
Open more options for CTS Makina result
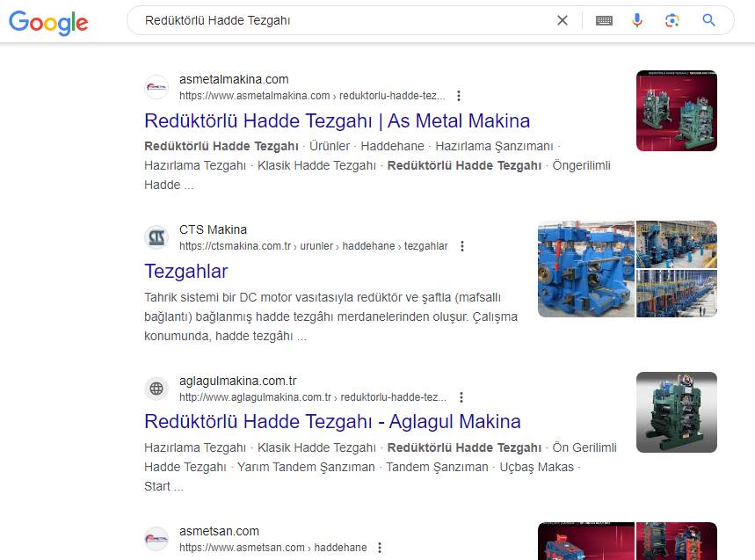click(x=462, y=246)
